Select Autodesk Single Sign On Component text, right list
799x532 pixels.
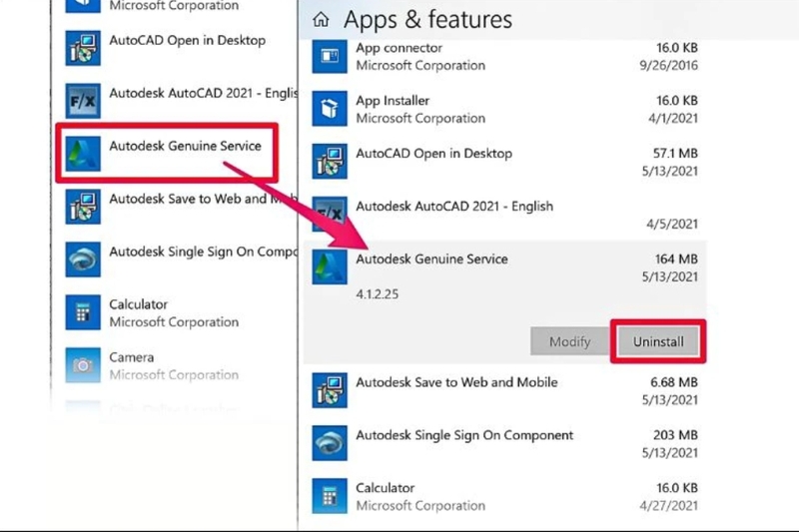point(464,435)
